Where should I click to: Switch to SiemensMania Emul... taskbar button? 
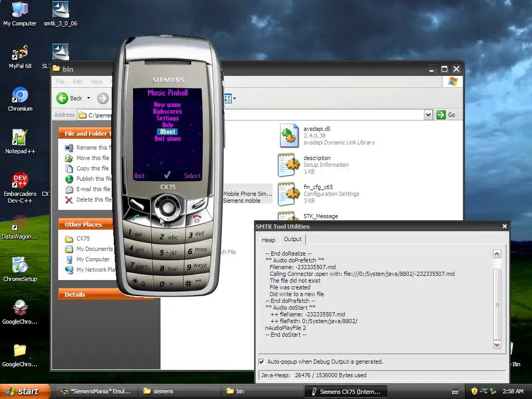tap(96, 391)
